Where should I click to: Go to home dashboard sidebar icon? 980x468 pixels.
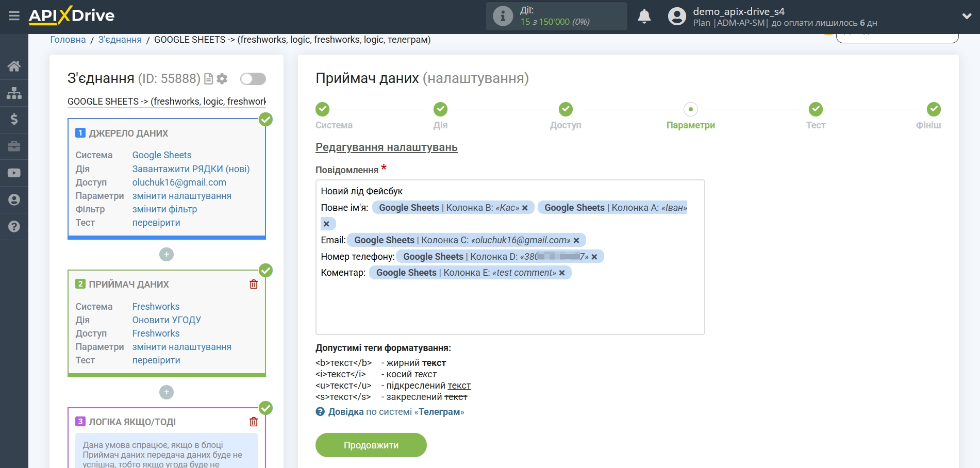coord(14,66)
